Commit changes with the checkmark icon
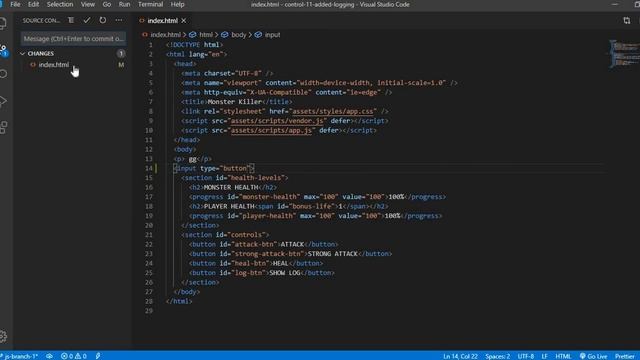 87,20
